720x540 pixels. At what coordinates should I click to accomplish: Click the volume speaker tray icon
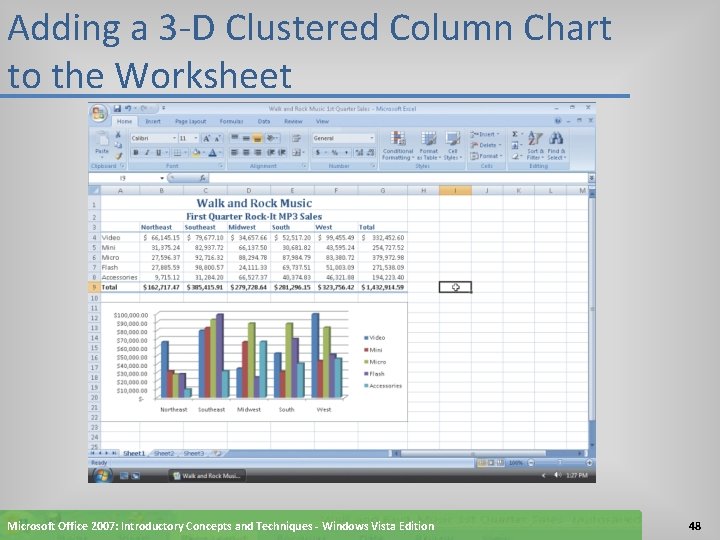click(557, 475)
